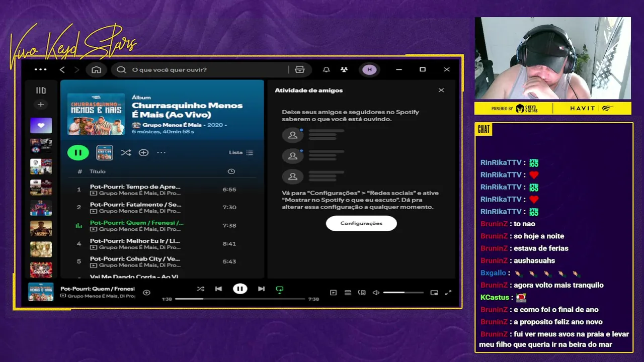
Task: Click the magnifier search icon
Action: click(121, 69)
